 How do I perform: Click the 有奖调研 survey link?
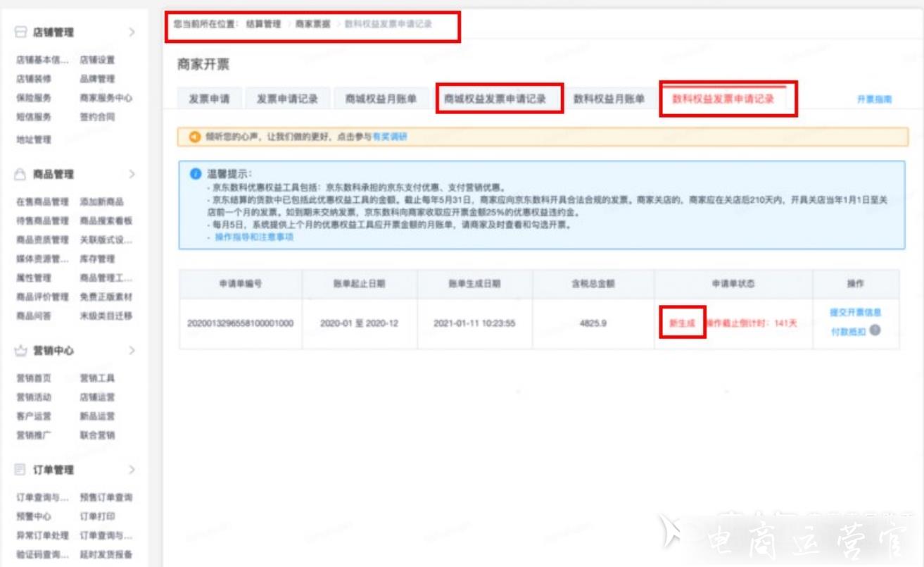(x=390, y=137)
